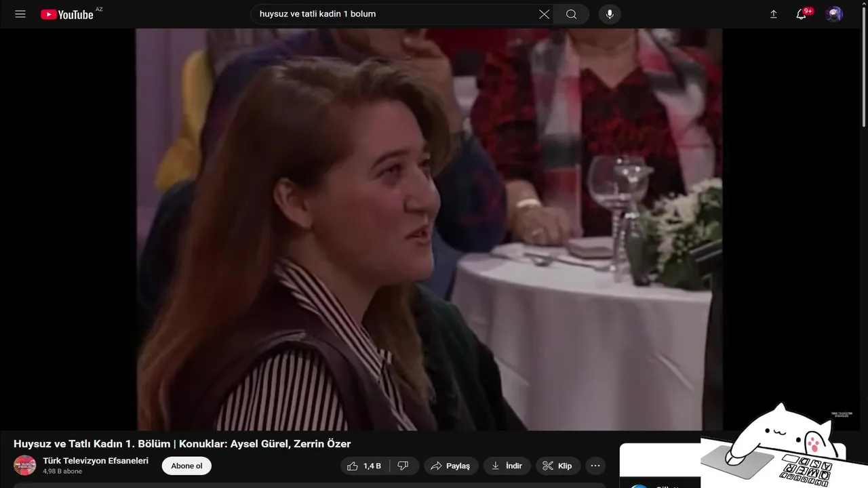This screenshot has height=488, width=868.
Task: Open the hamburger guide menu
Action: coord(20,14)
